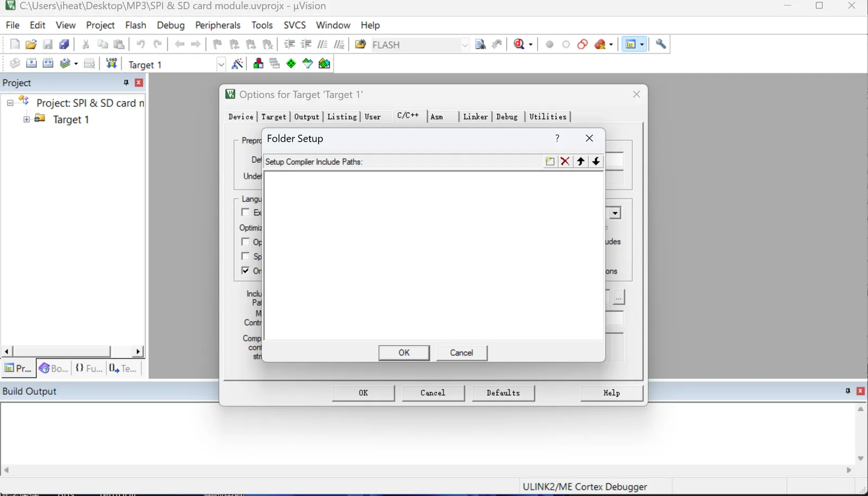Click the green diamond Pack Installer icon
The width and height of the screenshot is (868, 496).
[x=291, y=63]
